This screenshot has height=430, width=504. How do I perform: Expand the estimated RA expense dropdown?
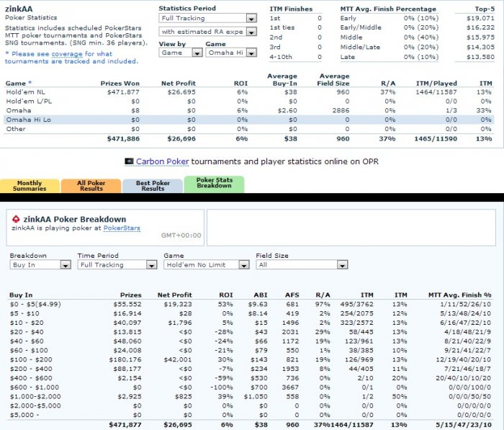[x=207, y=32]
